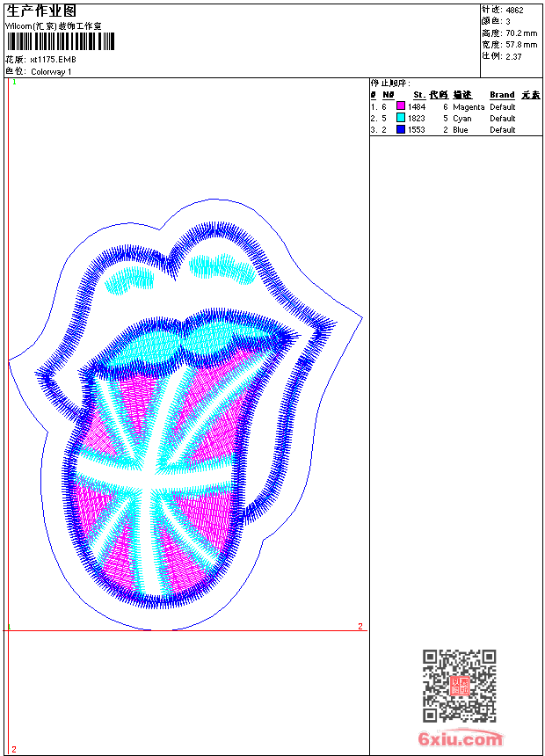Click the colors count '颜色: 3'
This screenshot has height=756, width=545.
coord(496,21)
